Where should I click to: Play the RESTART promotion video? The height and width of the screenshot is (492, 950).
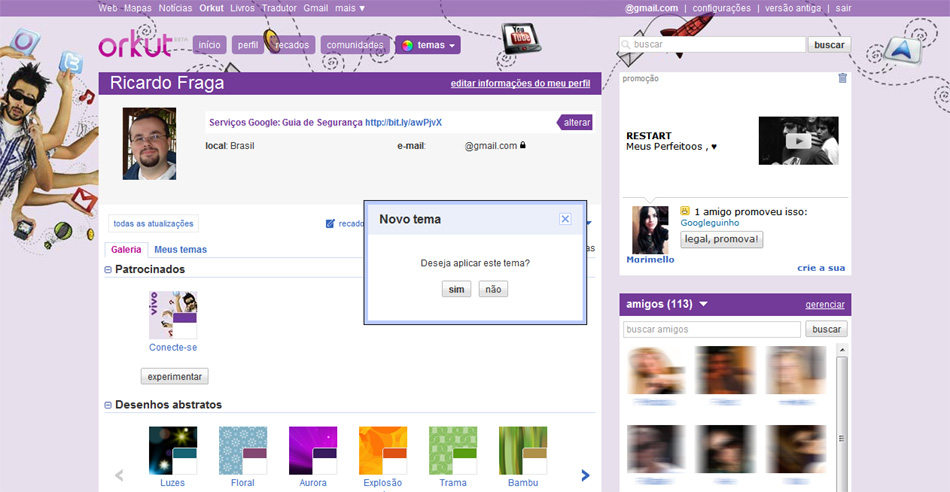pyautogui.click(x=798, y=141)
